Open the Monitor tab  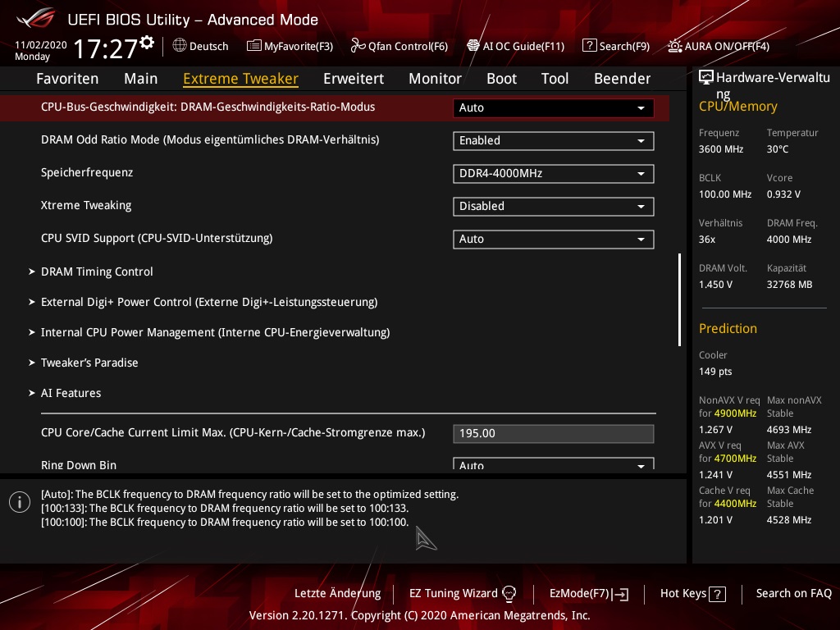[x=435, y=79]
